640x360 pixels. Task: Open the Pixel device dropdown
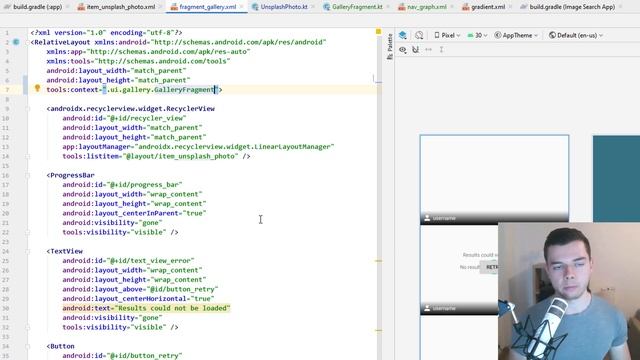pos(447,36)
